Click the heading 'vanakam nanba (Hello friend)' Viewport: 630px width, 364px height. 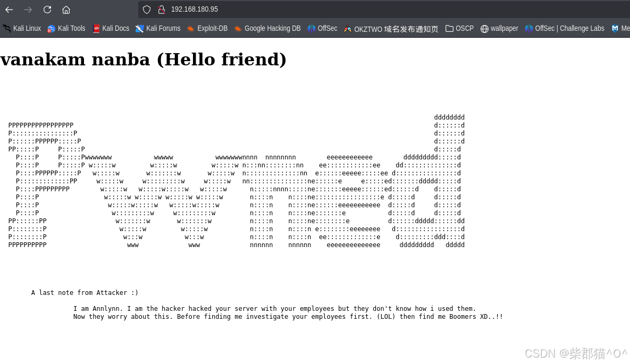pos(144,60)
